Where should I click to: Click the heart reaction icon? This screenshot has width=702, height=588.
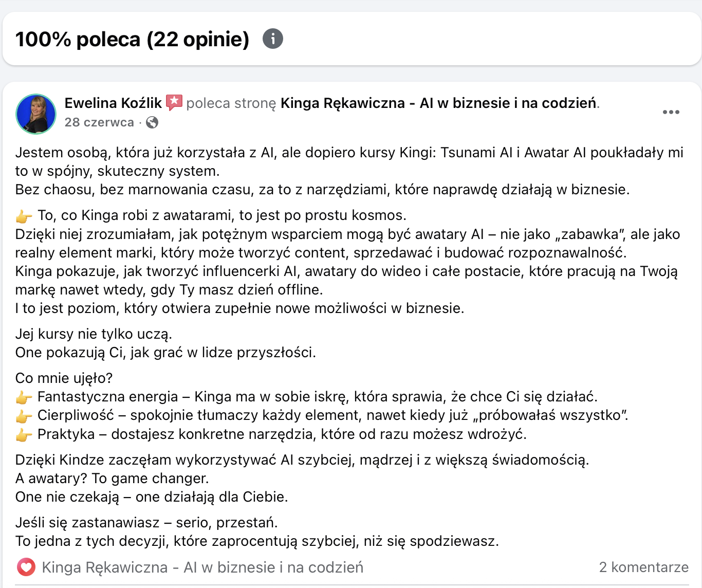pyautogui.click(x=26, y=567)
